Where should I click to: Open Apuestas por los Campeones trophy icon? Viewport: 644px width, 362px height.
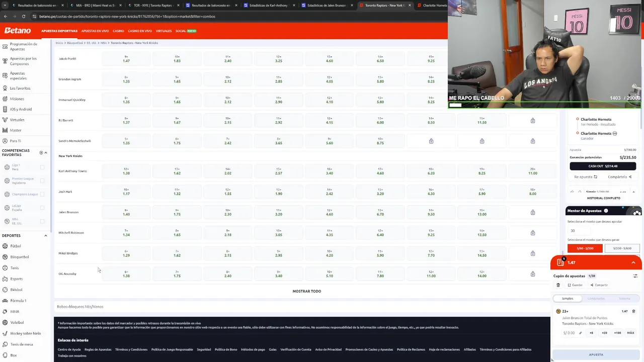pyautogui.click(x=5, y=61)
